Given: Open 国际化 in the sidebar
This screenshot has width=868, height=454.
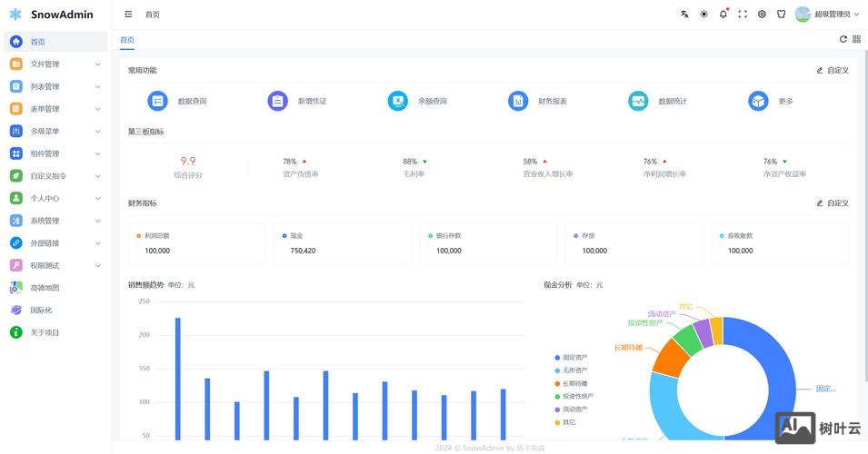Looking at the screenshot, I should [x=56, y=311].
